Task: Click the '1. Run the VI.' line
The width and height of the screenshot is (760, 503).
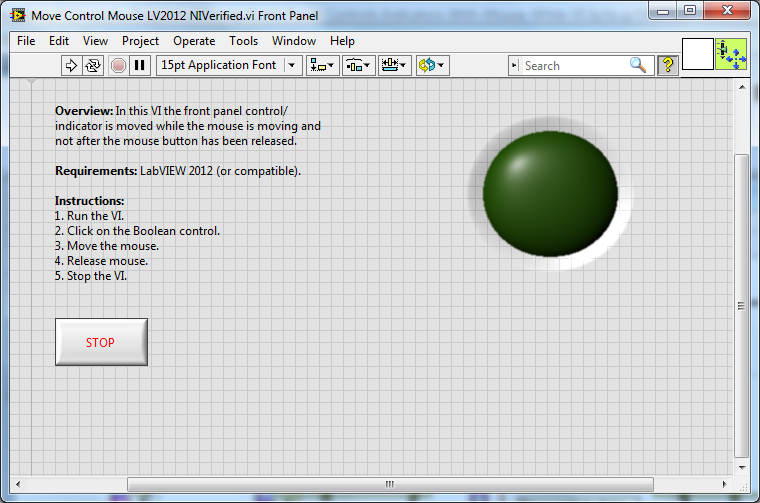Action: [89, 216]
